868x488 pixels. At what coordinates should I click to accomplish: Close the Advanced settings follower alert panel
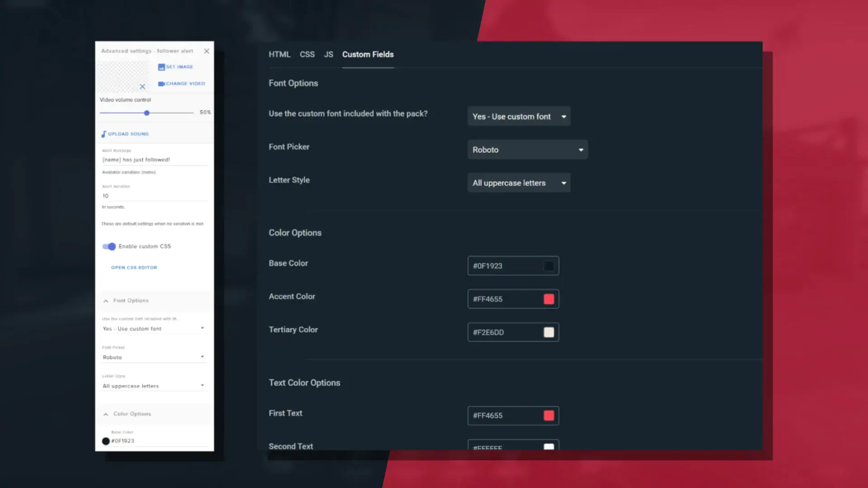tap(207, 51)
